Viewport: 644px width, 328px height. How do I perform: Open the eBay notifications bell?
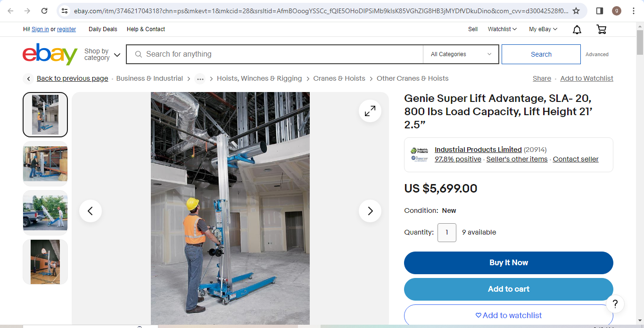577,29
